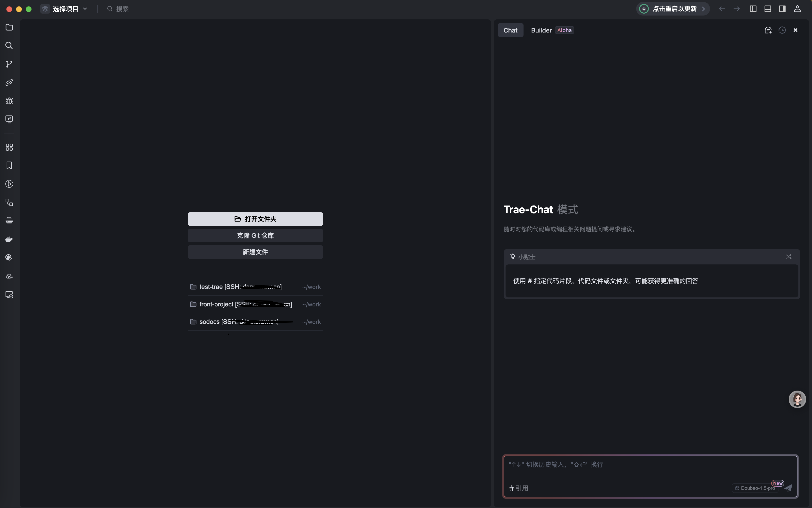812x508 pixels.
Task: Click the 克隆 Git 仓库 button
Action: pos(255,236)
